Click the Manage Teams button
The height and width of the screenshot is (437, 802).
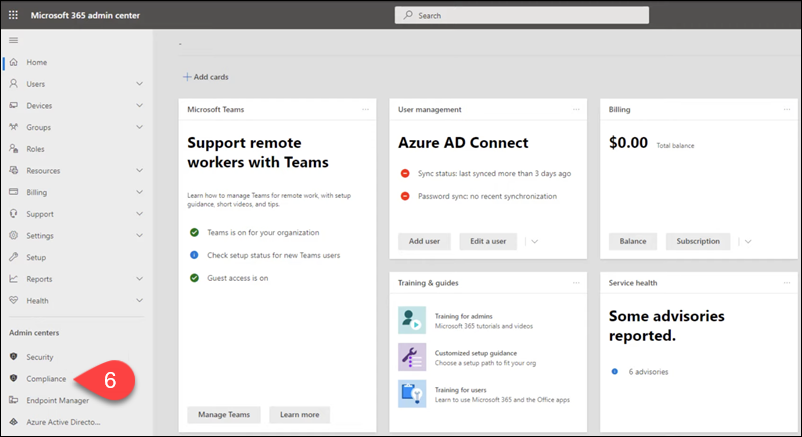click(x=224, y=414)
